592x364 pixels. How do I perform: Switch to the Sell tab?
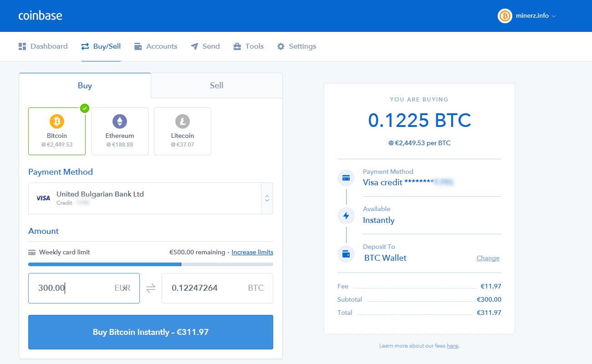[217, 86]
